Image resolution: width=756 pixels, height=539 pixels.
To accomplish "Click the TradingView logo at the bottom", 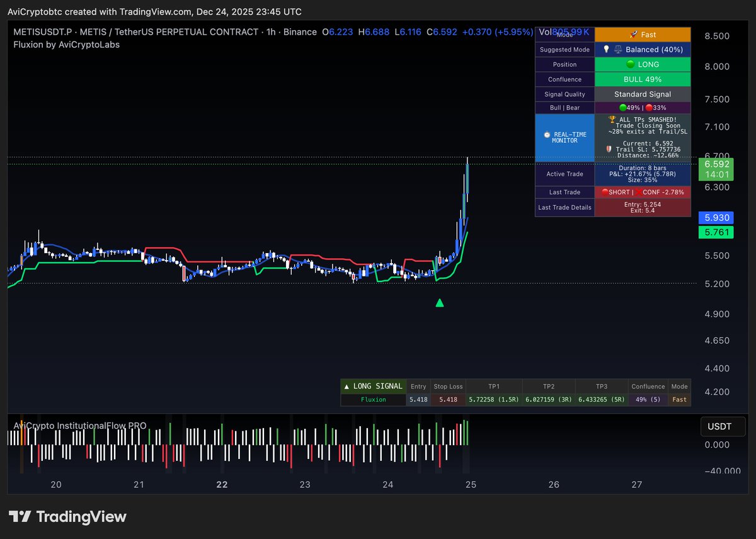I will coord(67,517).
